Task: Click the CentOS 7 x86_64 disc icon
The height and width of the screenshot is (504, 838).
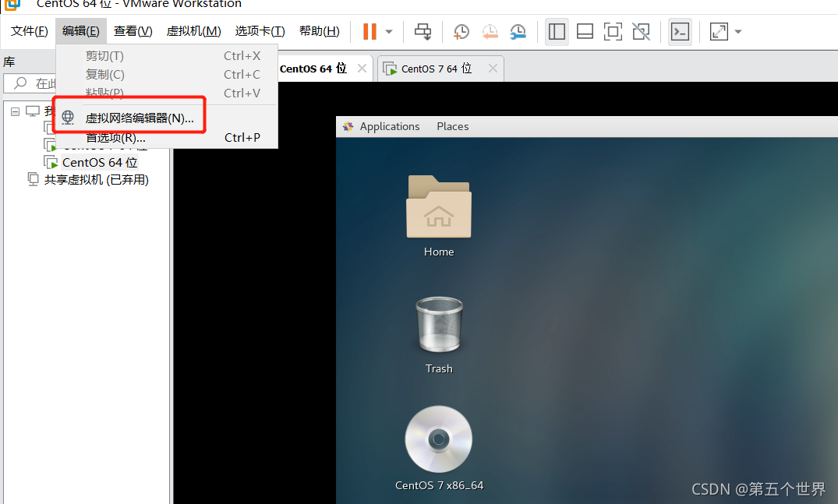Action: pos(439,439)
